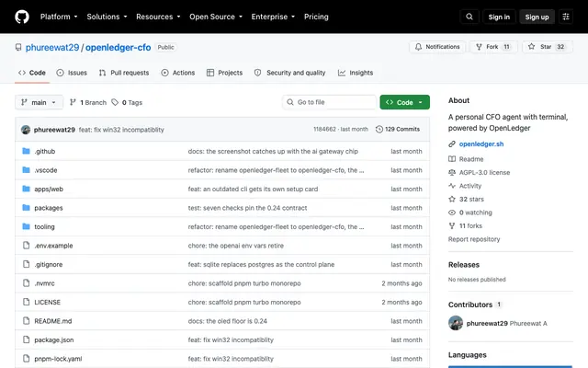Viewport: 588px width, 368px height.
Task: Click the README.md file icon
Action: [x=26, y=321]
